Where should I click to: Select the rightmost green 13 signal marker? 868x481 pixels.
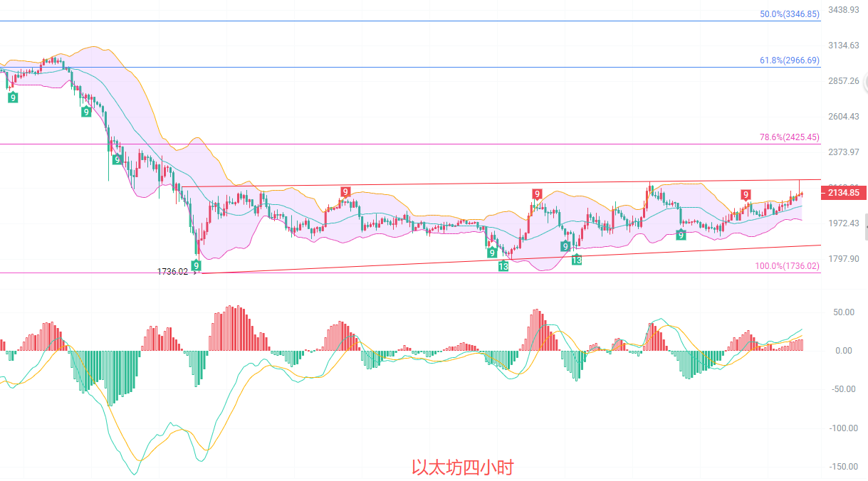[x=577, y=260]
